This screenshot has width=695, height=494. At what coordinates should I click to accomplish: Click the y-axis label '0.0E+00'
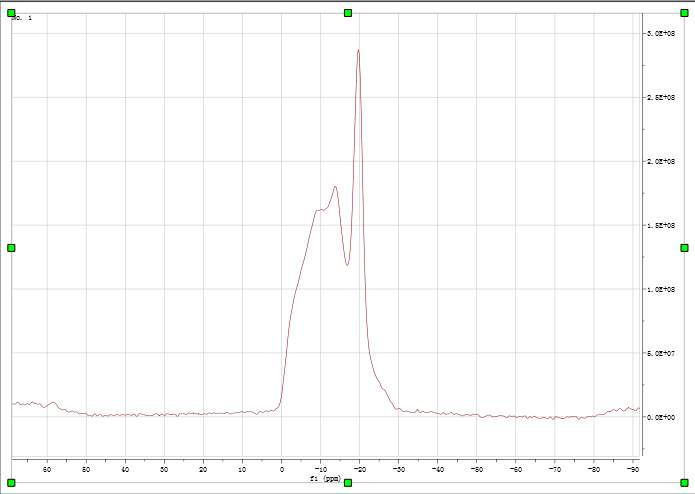tap(660, 417)
